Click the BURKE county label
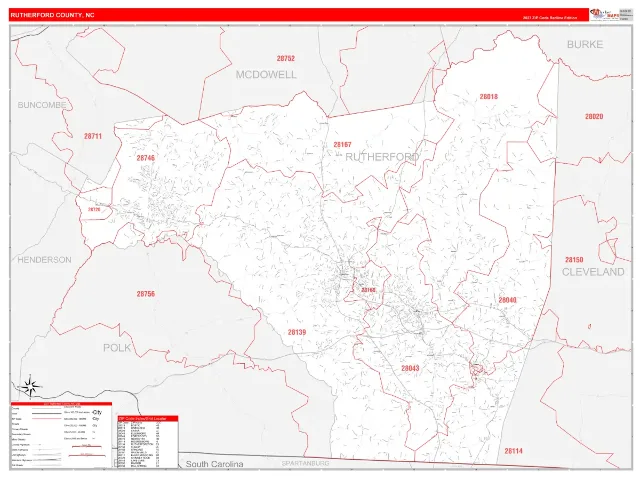The width and height of the screenshot is (640, 480). click(x=585, y=44)
